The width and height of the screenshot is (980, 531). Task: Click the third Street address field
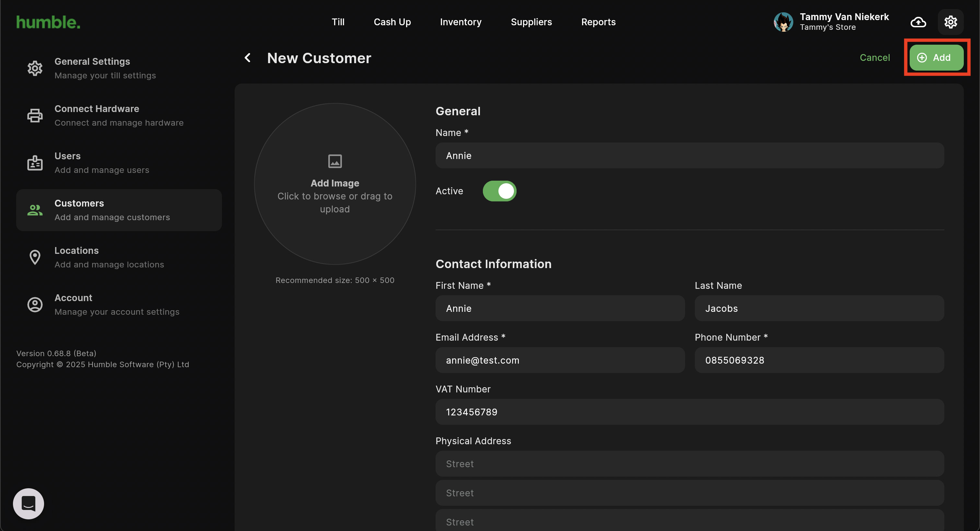tap(689, 521)
